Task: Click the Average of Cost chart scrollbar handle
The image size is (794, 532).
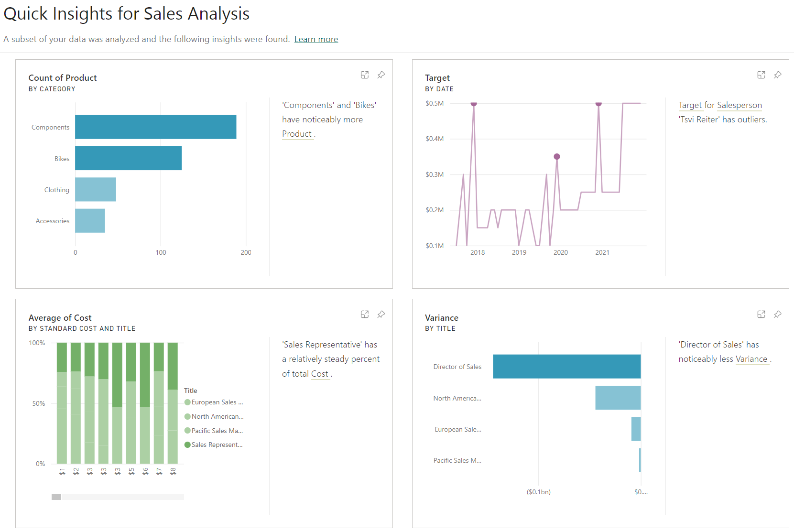Action: pyautogui.click(x=56, y=497)
